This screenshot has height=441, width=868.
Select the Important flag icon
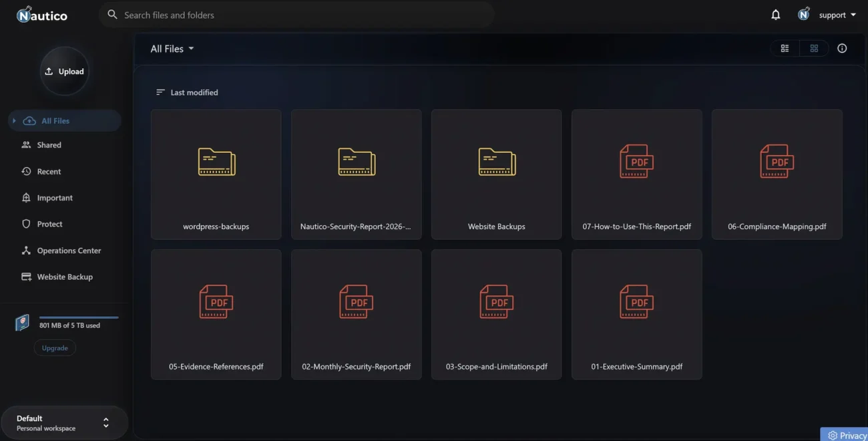tap(25, 197)
